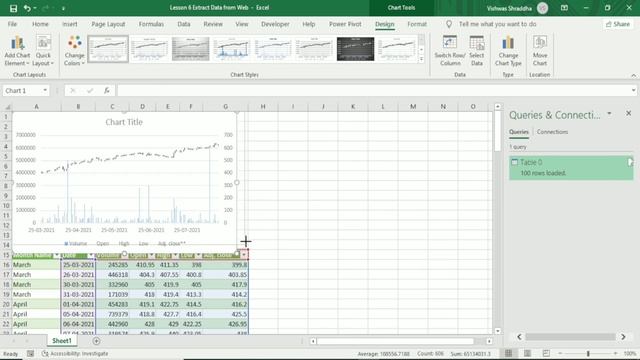Switch to Page Layout view
Viewport: 640px width, 360px height.
[527, 353]
